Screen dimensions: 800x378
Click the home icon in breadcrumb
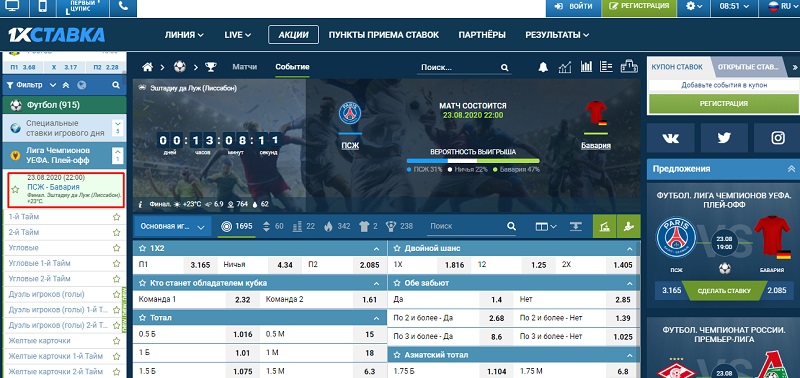click(x=147, y=67)
